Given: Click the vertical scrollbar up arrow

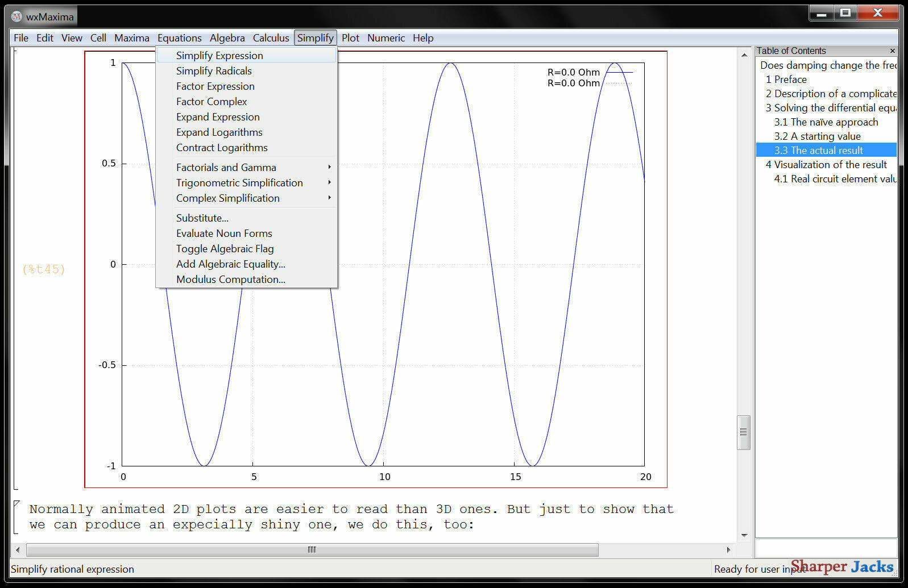Looking at the screenshot, I should pos(744,55).
